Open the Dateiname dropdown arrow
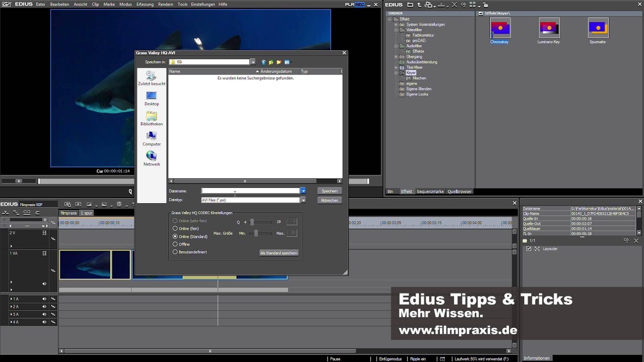The width and height of the screenshot is (644, 362). tap(303, 191)
